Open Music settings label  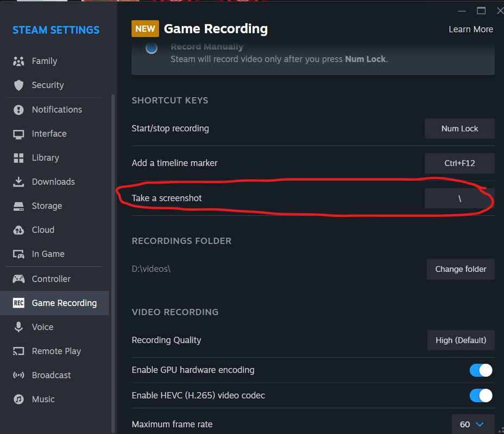click(43, 399)
